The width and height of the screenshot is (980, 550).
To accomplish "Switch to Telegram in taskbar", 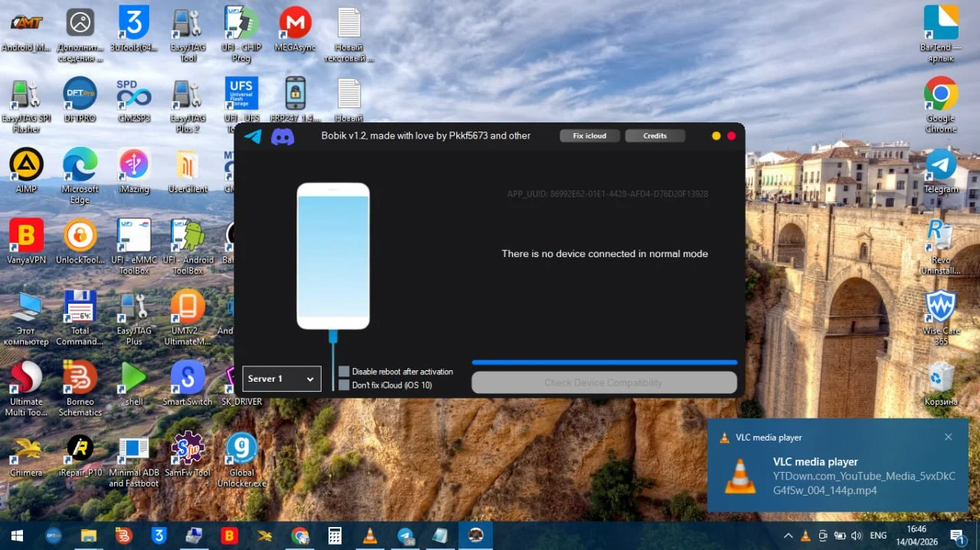I will (x=406, y=535).
